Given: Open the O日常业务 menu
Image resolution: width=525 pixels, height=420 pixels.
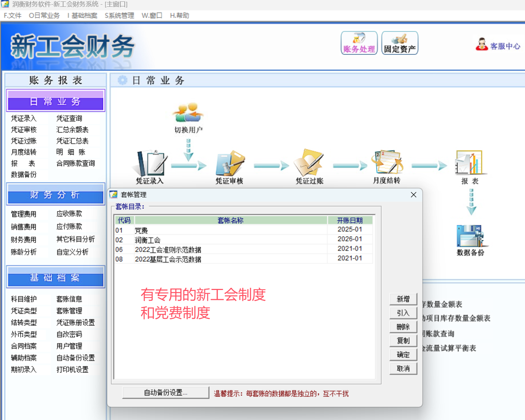Looking at the screenshot, I should tap(44, 16).
